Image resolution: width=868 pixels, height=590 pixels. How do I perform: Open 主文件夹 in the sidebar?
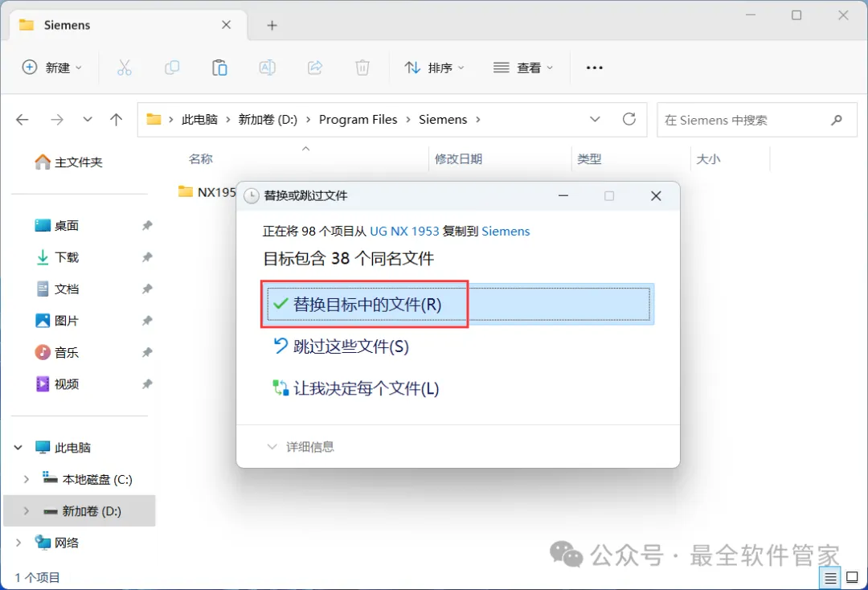tap(68, 162)
